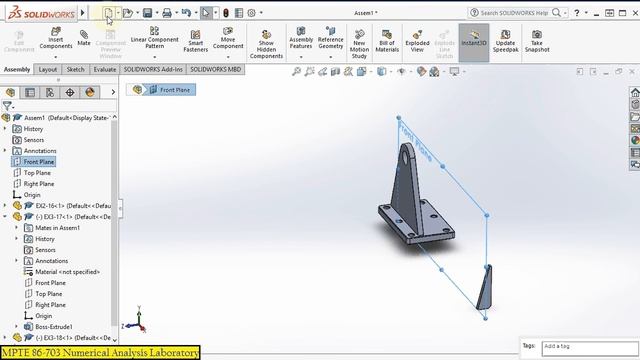Screen dimensions: 640x360
Task: Click the Zoom to Fit icon
Action: pyautogui.click(x=296, y=72)
